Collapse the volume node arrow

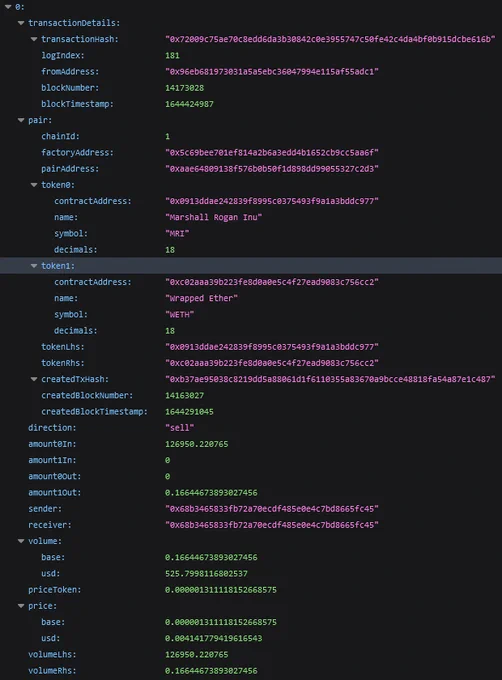[x=21, y=541]
